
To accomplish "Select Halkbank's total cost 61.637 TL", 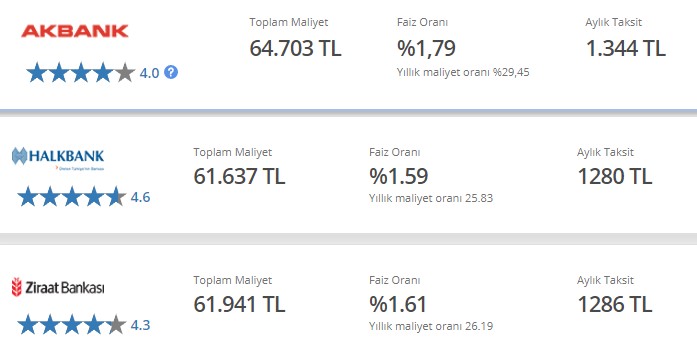I will 239,176.
